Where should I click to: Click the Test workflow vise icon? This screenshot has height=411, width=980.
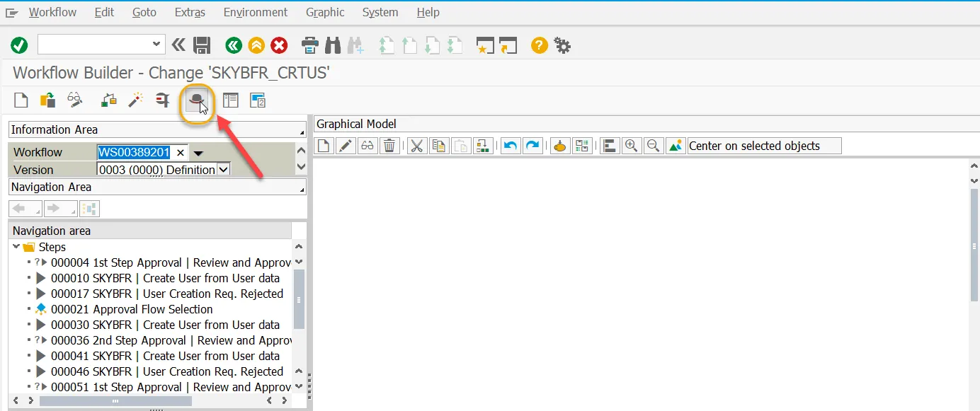click(163, 100)
